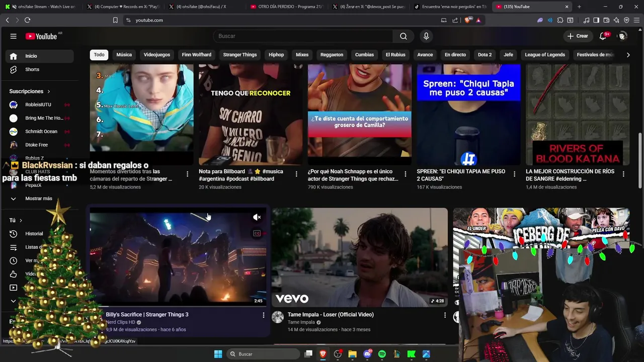
Task: Unmute the Billy's Sacrifice video preview
Action: (257, 217)
